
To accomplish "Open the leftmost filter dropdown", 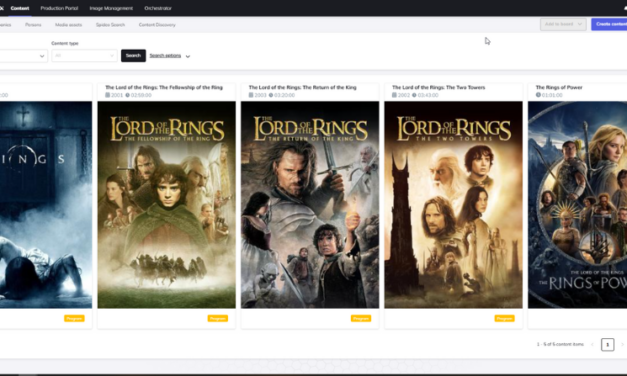I will coord(23,56).
